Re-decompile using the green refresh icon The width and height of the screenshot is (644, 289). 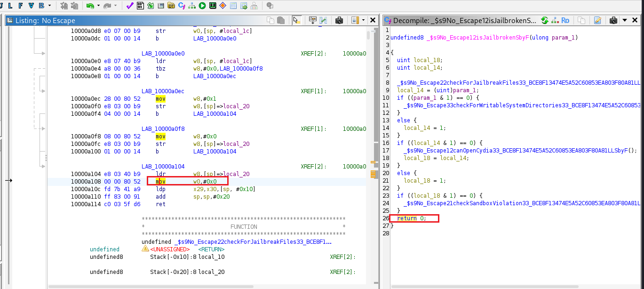pos(545,20)
